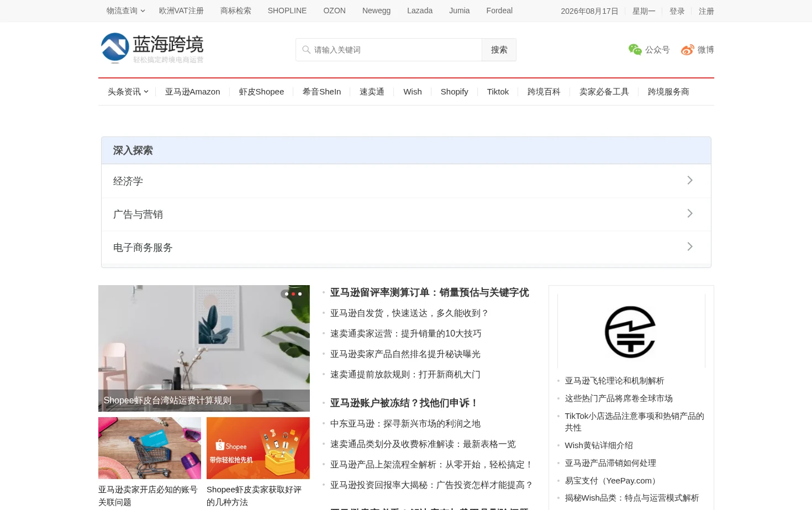Open sidebar TikTok小店选品注意事项 article
The width and height of the screenshot is (812, 510).
(634, 422)
